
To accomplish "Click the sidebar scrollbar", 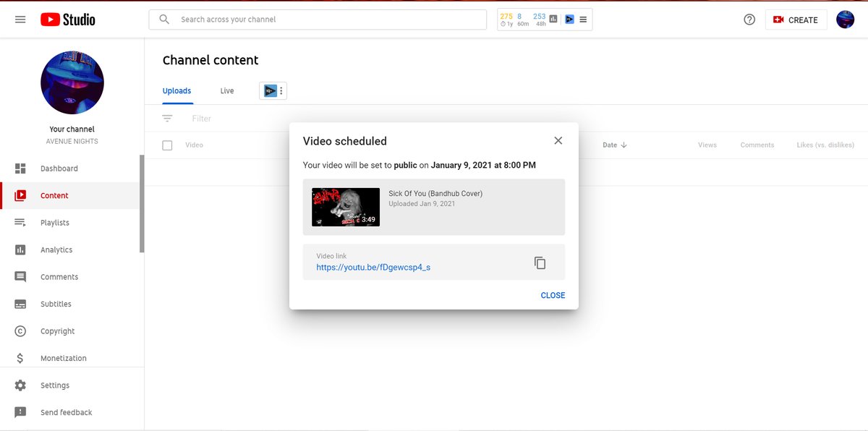I will pos(142,204).
